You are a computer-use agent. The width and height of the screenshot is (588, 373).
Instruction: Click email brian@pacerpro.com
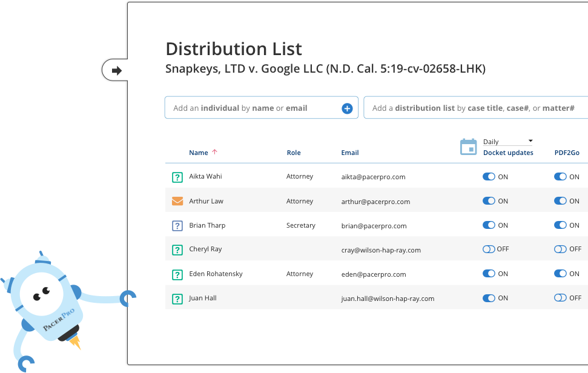click(x=374, y=226)
